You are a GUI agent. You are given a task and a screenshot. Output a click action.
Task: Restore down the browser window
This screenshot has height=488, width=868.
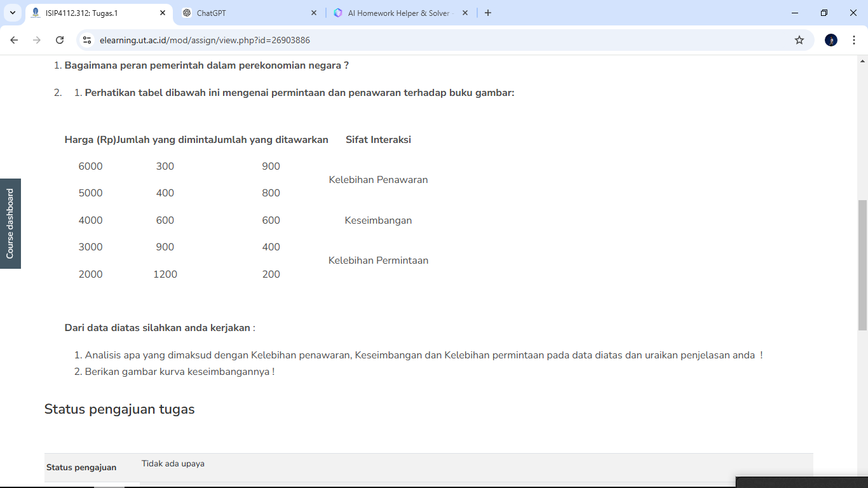pos(824,13)
